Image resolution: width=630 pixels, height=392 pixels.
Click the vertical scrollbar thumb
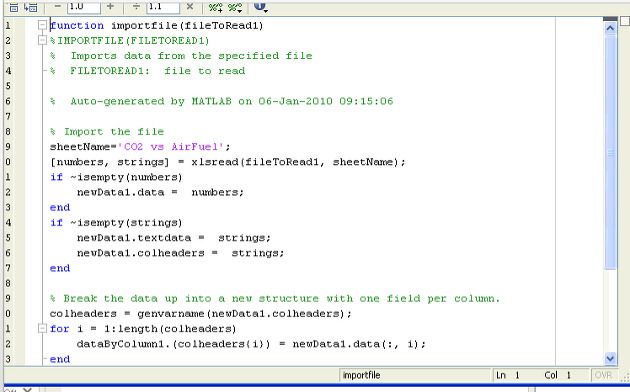(610, 152)
